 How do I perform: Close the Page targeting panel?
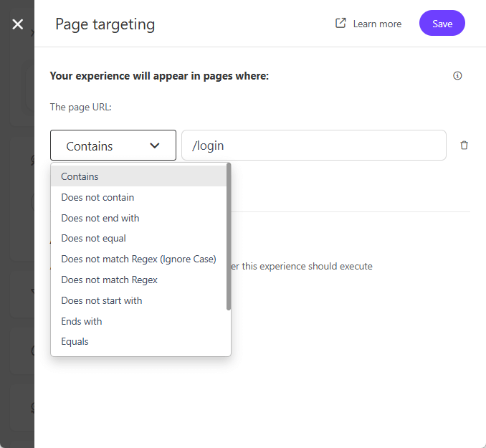(x=18, y=24)
